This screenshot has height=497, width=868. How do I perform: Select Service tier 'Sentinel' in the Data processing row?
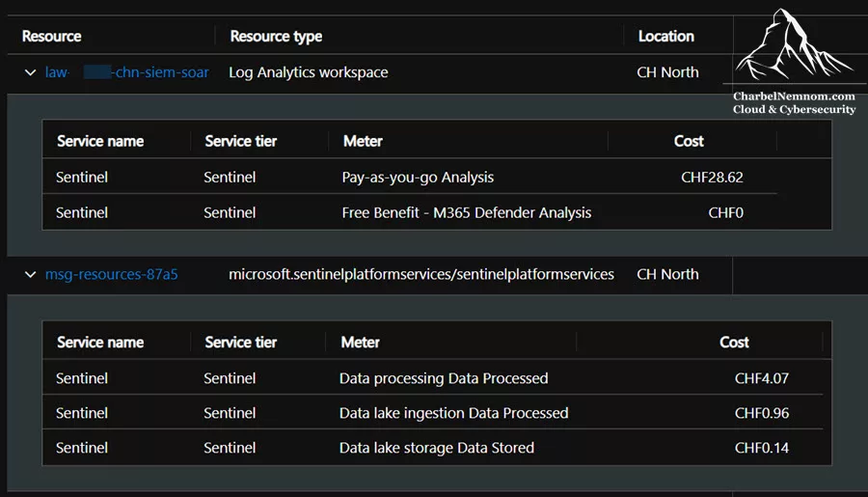pos(230,378)
